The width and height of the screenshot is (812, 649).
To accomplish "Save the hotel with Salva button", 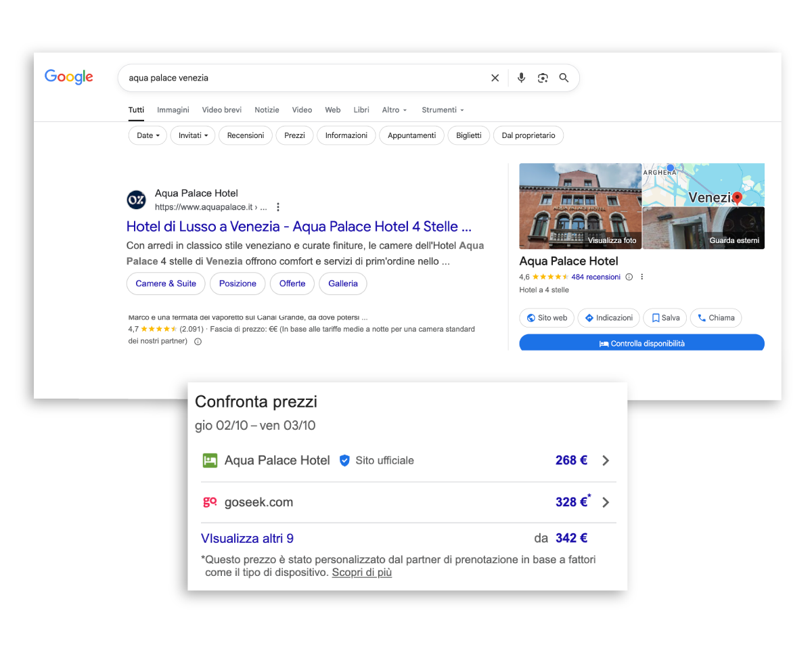I will (x=665, y=317).
